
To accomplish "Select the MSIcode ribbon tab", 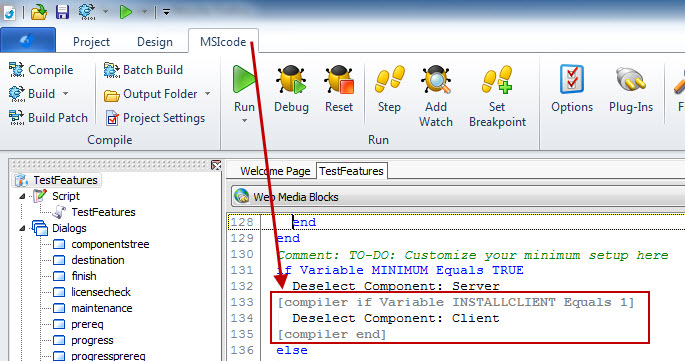I will 223,42.
